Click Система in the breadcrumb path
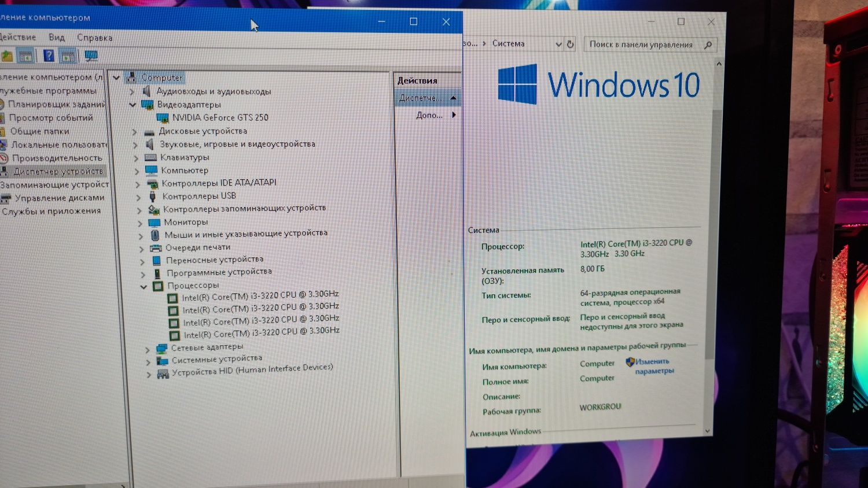Screen dimensions: 868x488 tap(509, 43)
